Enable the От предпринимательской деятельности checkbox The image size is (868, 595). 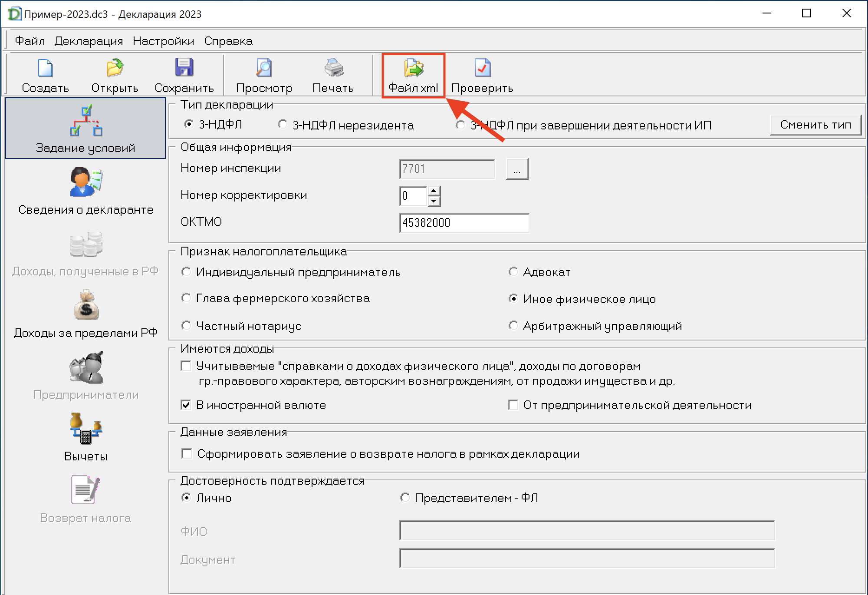pyautogui.click(x=513, y=405)
